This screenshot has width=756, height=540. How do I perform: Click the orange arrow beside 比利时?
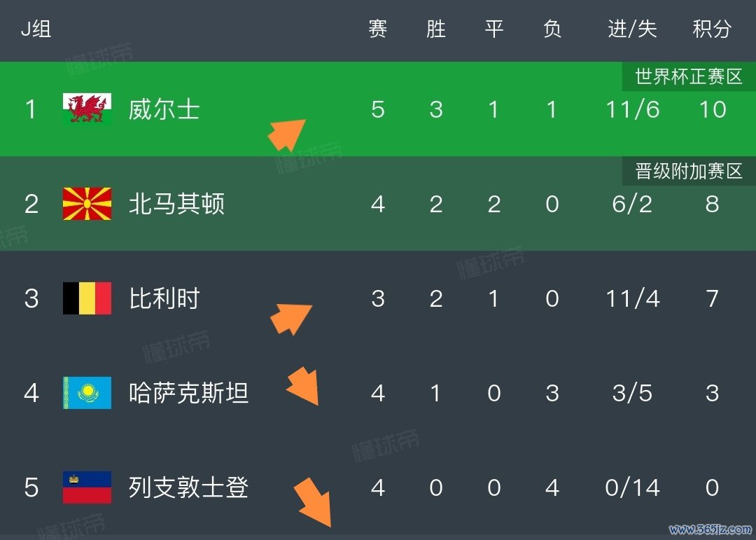[290, 317]
